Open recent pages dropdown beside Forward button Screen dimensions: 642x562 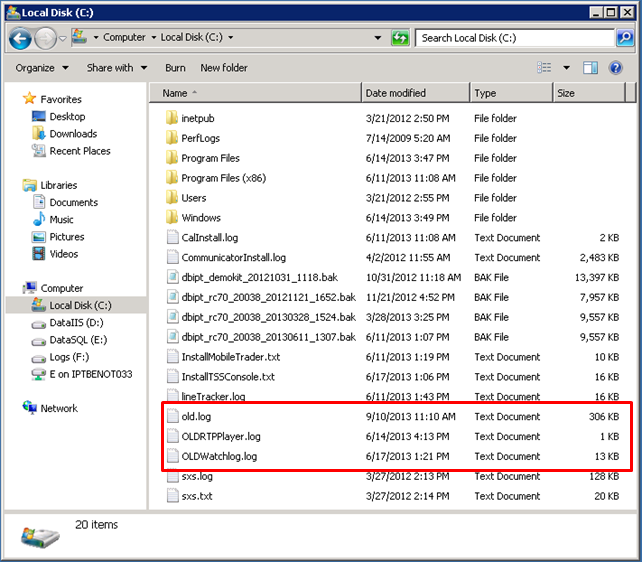point(63,38)
